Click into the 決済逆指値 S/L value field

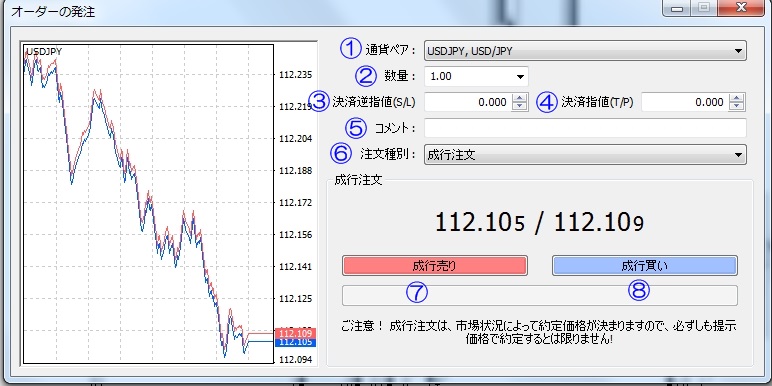(468, 102)
